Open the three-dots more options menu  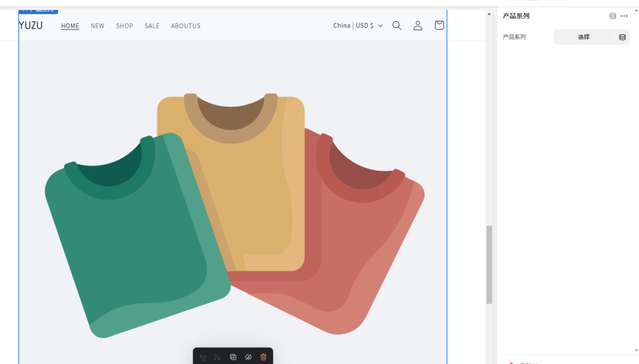tap(624, 16)
